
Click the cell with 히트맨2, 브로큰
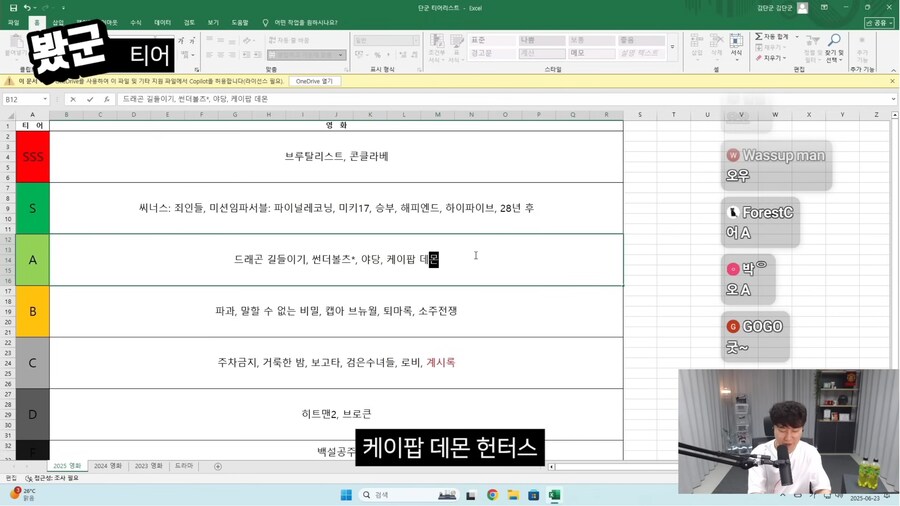tap(336, 415)
